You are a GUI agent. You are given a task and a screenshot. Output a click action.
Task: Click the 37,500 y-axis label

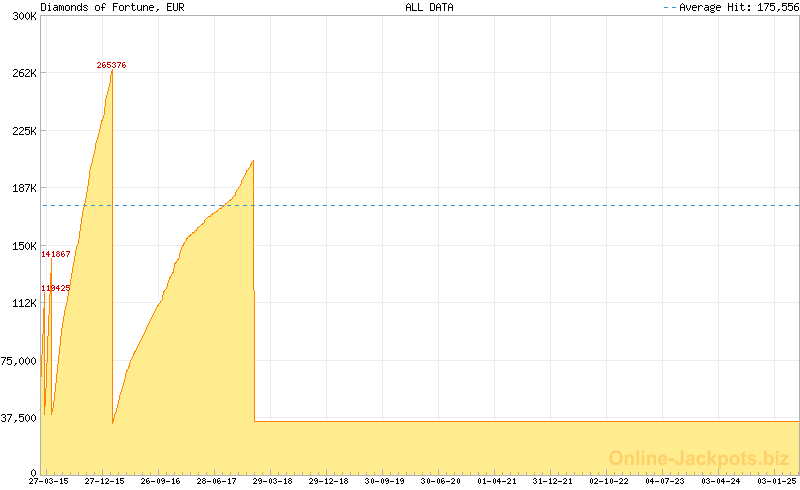(18, 417)
